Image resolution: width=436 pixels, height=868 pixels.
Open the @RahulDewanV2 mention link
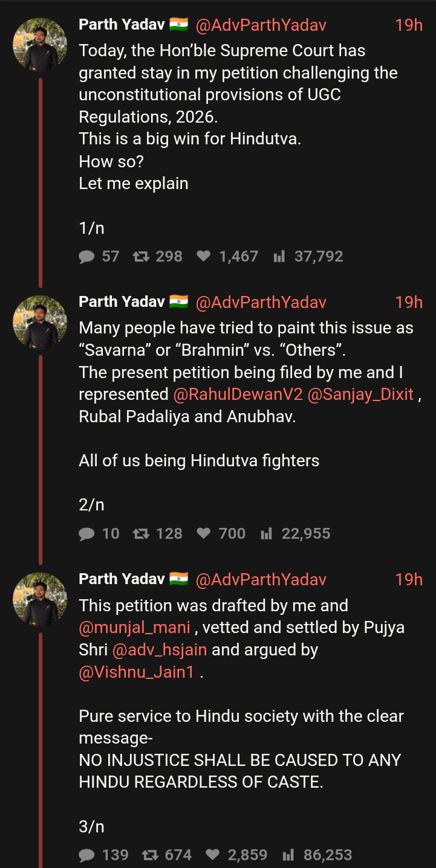tap(238, 394)
